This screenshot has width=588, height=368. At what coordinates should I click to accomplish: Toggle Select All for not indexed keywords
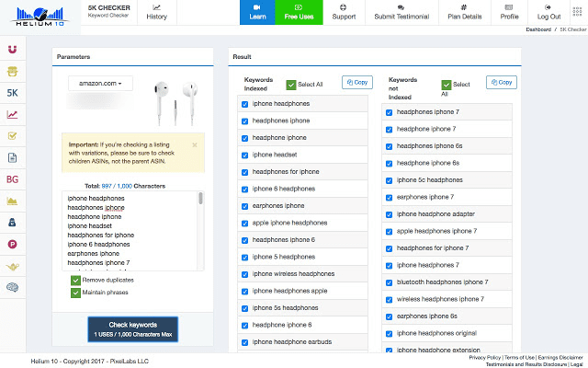(447, 85)
